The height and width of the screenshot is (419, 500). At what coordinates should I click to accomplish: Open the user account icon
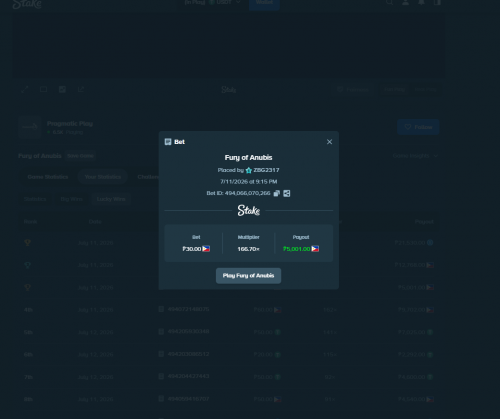click(405, 3)
